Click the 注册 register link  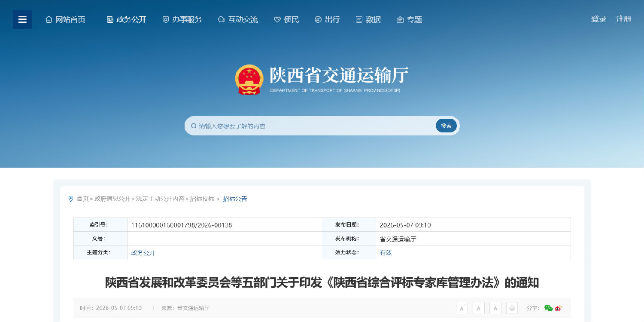624,19
